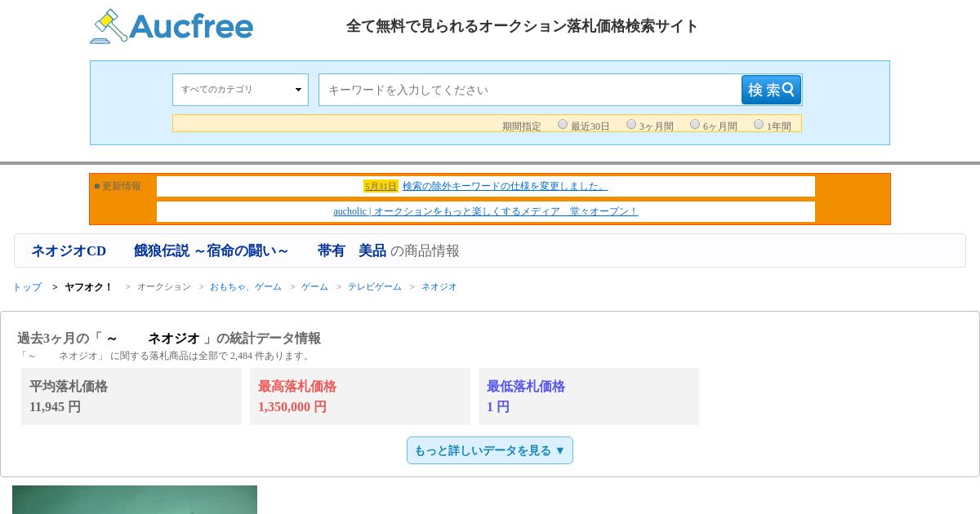Open the aucholic media announcement link

486,211
